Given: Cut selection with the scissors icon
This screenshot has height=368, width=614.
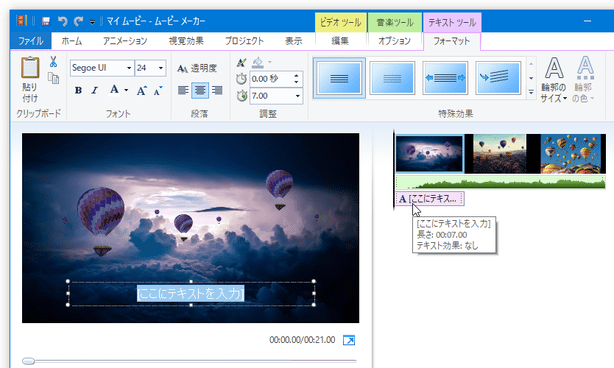Looking at the screenshot, I should [x=53, y=62].
